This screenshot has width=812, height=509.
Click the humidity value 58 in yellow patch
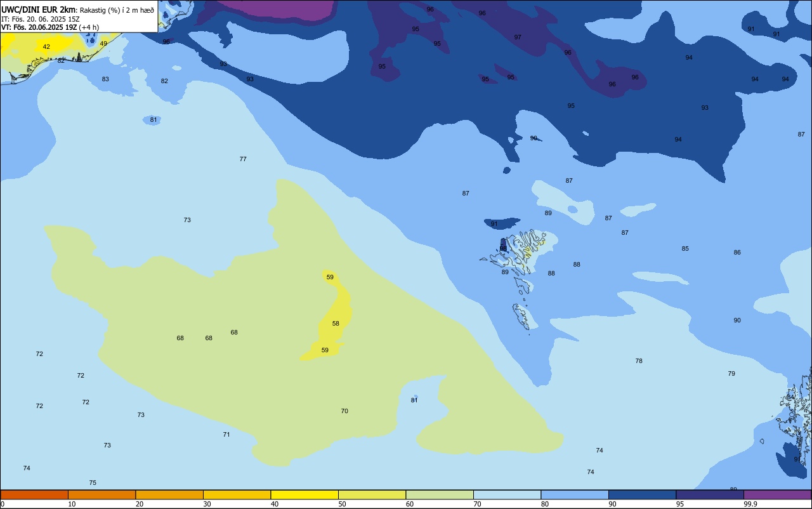336,324
